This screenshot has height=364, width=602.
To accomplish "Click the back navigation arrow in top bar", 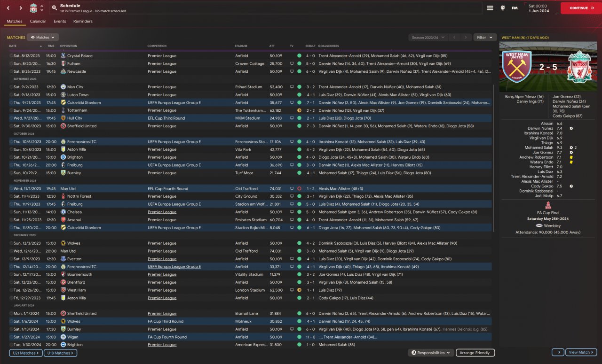I will pos(8,8).
